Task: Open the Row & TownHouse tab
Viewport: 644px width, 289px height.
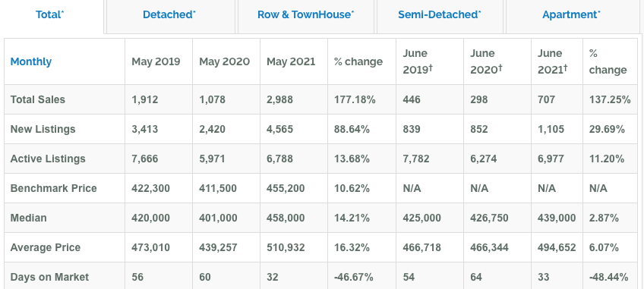Action: coord(306,15)
